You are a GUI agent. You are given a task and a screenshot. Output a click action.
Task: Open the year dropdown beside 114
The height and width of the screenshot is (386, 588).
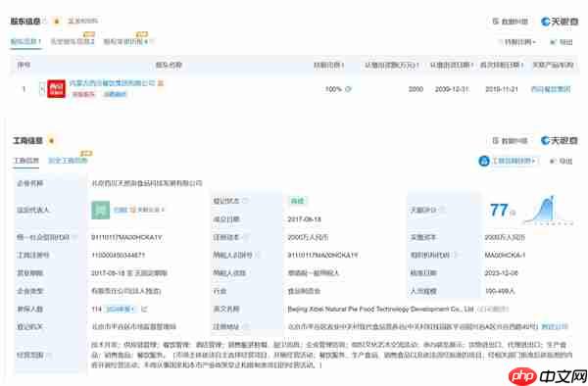coord(120,310)
